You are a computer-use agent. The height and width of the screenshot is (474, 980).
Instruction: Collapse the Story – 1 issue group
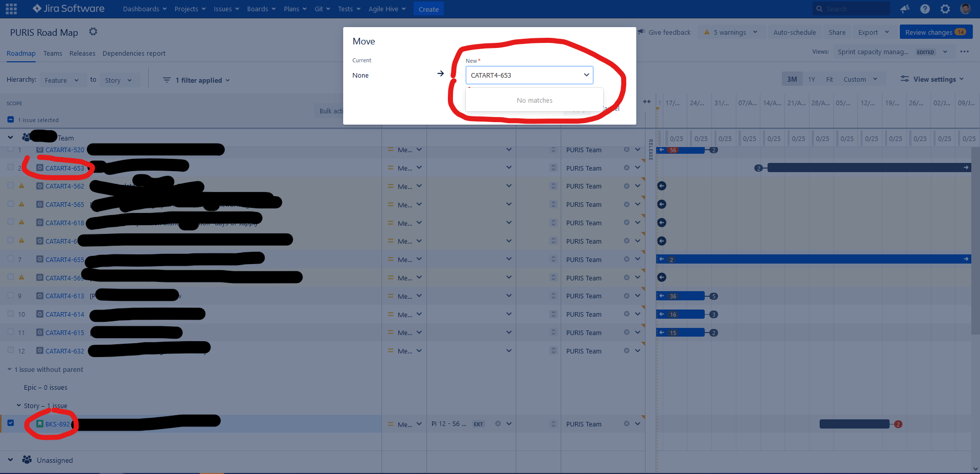[19, 406]
